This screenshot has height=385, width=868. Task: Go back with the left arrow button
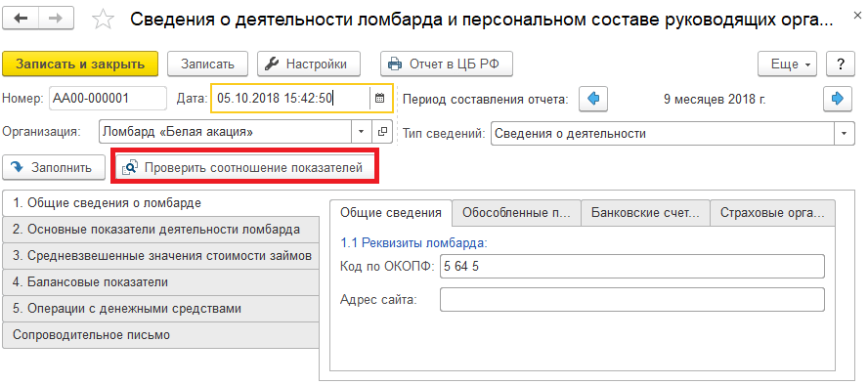point(22,19)
